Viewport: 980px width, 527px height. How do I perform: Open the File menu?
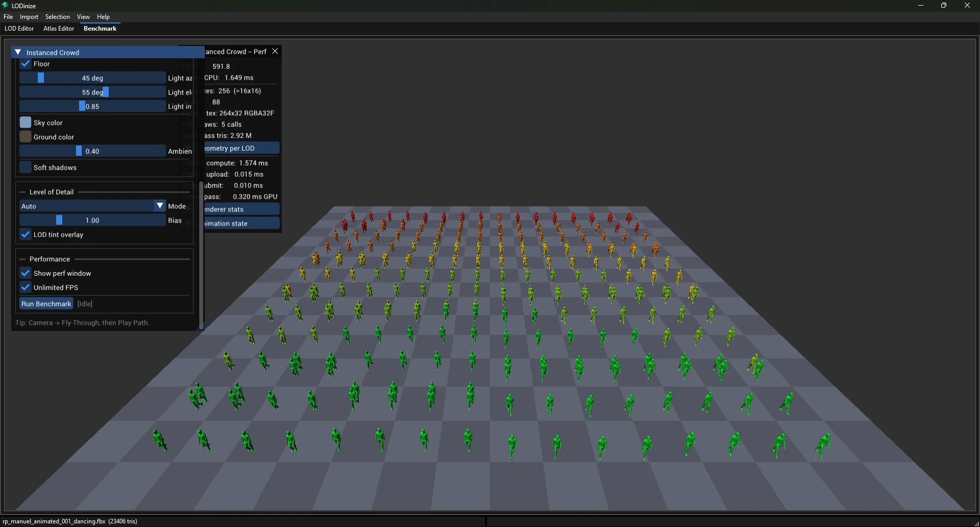[x=8, y=17]
